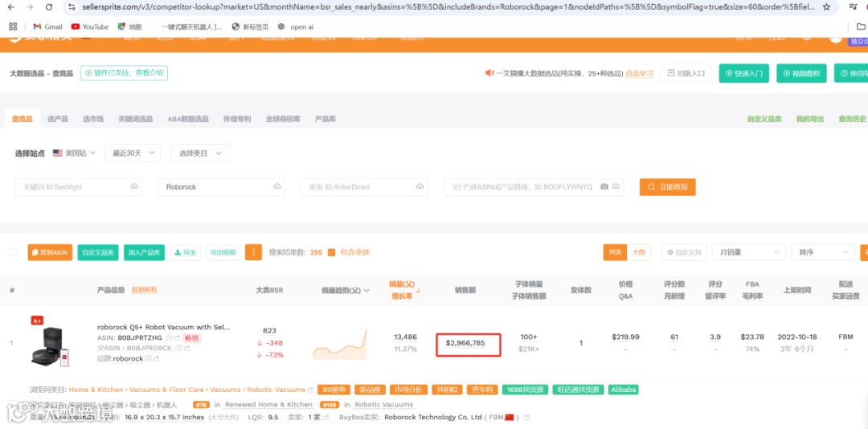
Task: Switch to the 全球商标库 tab
Action: (283, 119)
